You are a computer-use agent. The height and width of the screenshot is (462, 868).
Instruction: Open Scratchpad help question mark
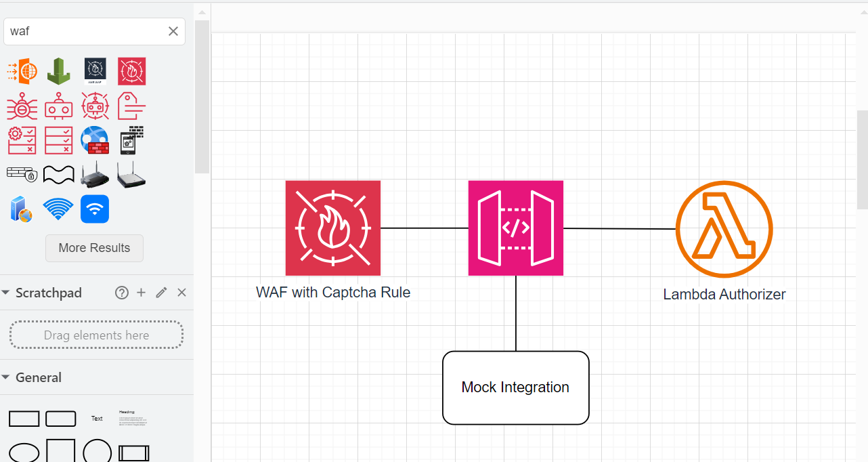(122, 293)
